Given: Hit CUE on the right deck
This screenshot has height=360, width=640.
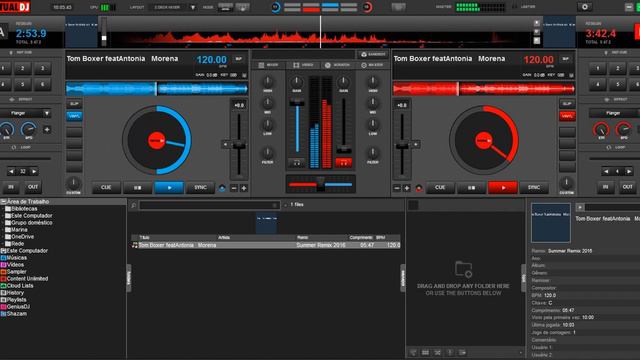Looking at the screenshot, I should coord(440,188).
